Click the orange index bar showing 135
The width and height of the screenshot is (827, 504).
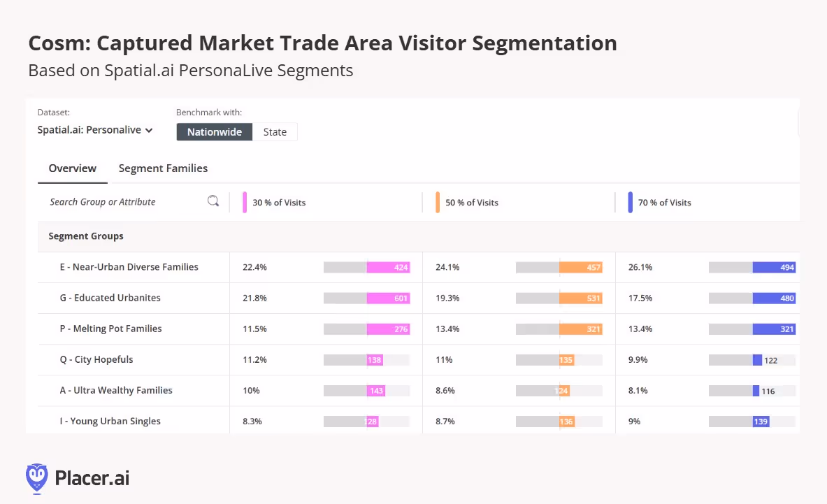tap(566, 360)
